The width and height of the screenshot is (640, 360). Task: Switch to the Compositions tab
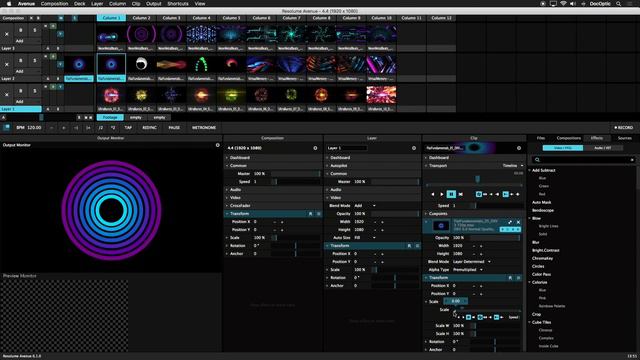[569, 138]
